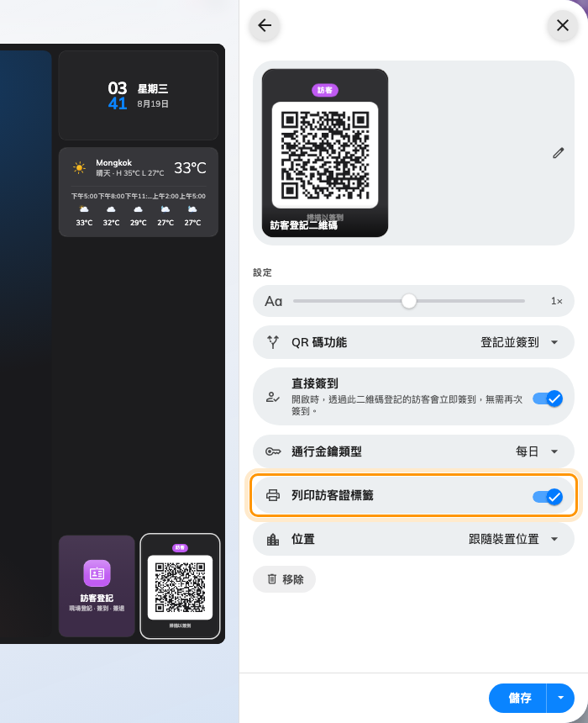Screen dimensions: 588x723
Task: Click the clock widget showing 星期三
Action: coord(139,96)
